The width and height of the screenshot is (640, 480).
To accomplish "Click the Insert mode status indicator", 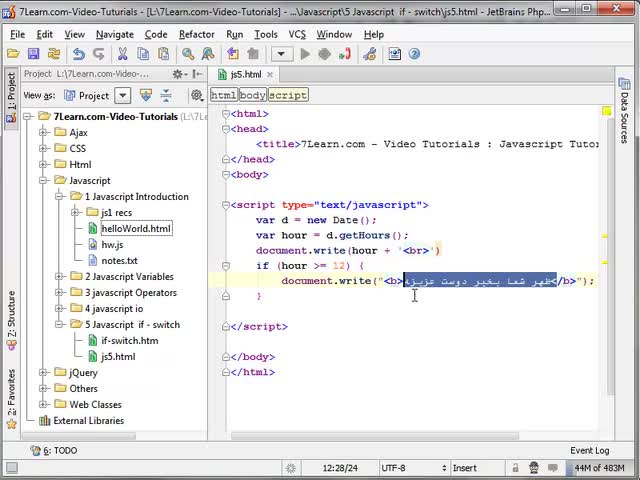I will [464, 468].
